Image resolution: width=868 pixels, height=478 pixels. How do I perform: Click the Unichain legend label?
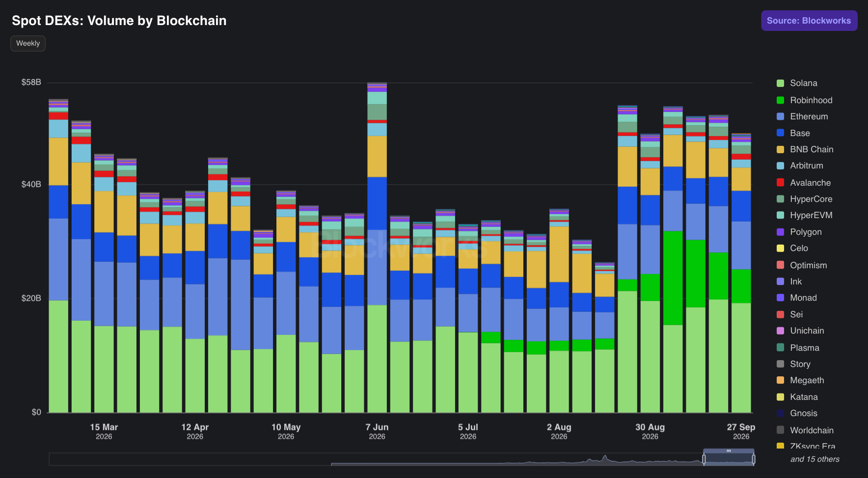pos(807,331)
